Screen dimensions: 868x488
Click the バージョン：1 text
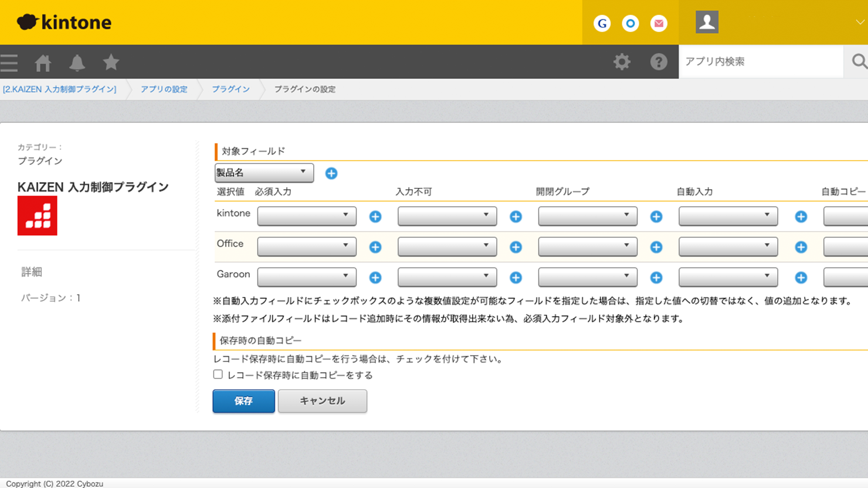click(51, 298)
